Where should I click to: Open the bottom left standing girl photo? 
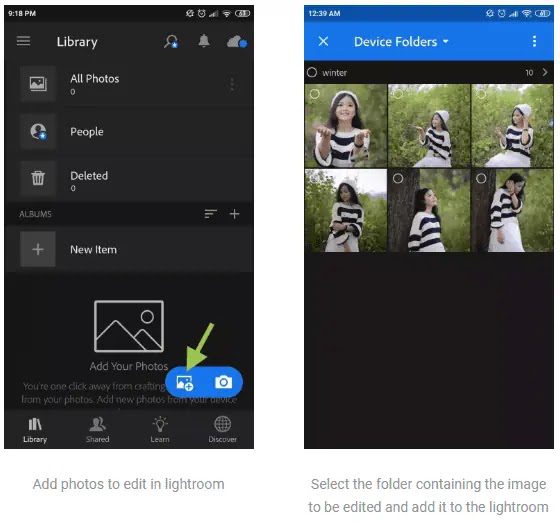[346, 211]
